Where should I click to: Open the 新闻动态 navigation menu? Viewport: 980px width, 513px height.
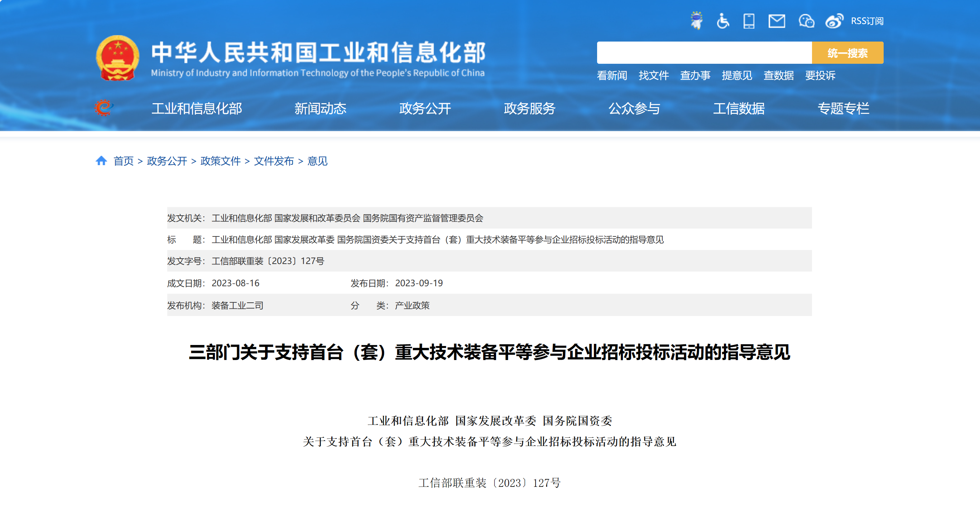coord(320,109)
